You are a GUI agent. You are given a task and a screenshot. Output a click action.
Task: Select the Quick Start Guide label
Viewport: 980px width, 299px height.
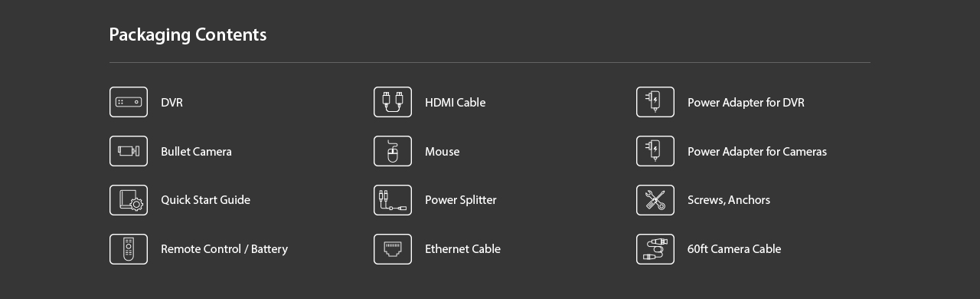coord(205,200)
